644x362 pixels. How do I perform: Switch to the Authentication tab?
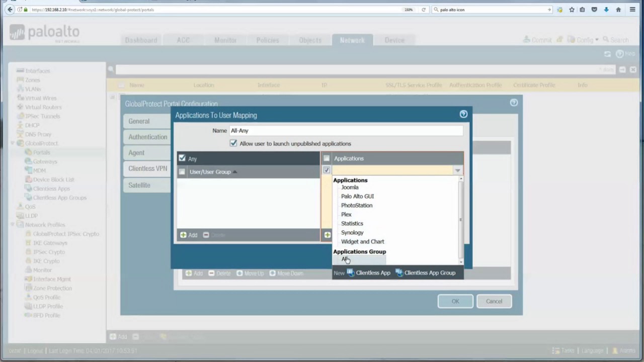click(x=147, y=137)
